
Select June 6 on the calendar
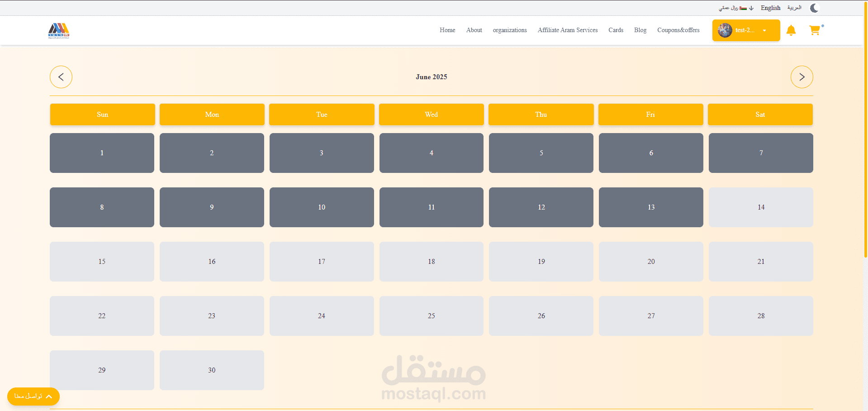(x=651, y=153)
